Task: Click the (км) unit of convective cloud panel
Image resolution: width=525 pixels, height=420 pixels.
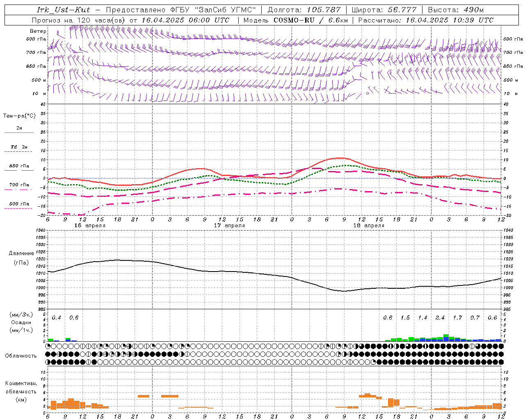Action: [21, 399]
